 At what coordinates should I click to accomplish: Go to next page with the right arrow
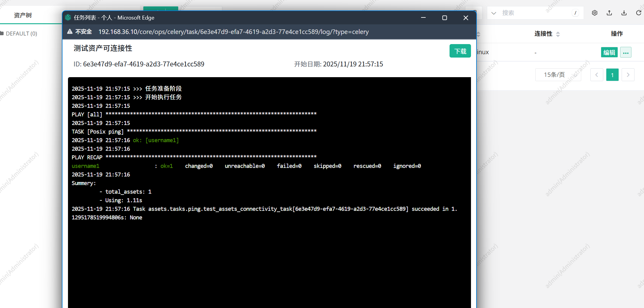tap(628, 74)
